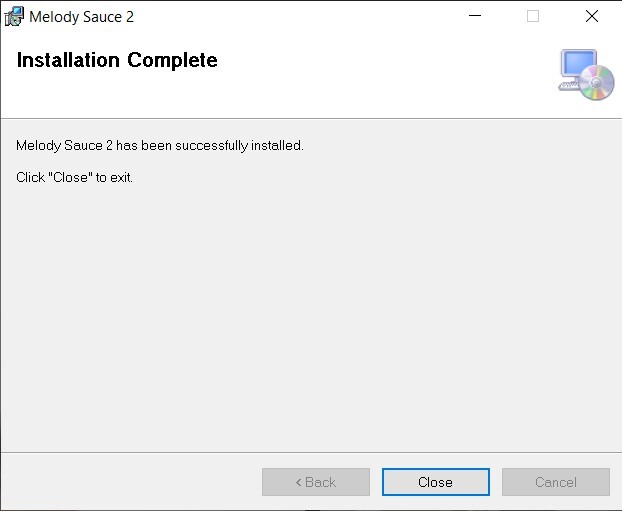Click the disabled Cancel button
This screenshot has width=622, height=511.
[556, 482]
